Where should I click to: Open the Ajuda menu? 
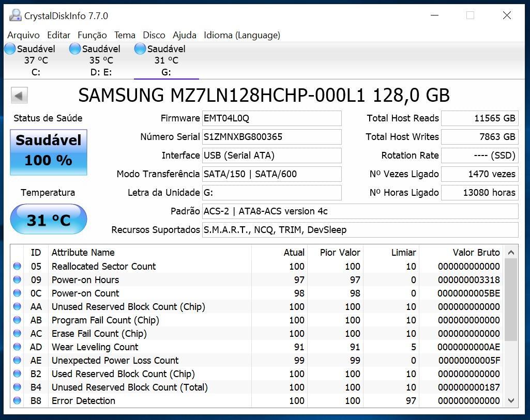coord(185,35)
